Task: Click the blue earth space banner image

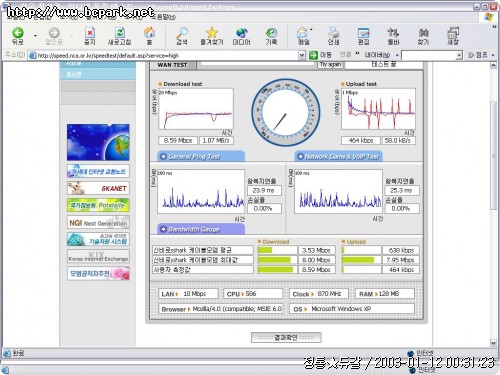Action: tap(98, 142)
